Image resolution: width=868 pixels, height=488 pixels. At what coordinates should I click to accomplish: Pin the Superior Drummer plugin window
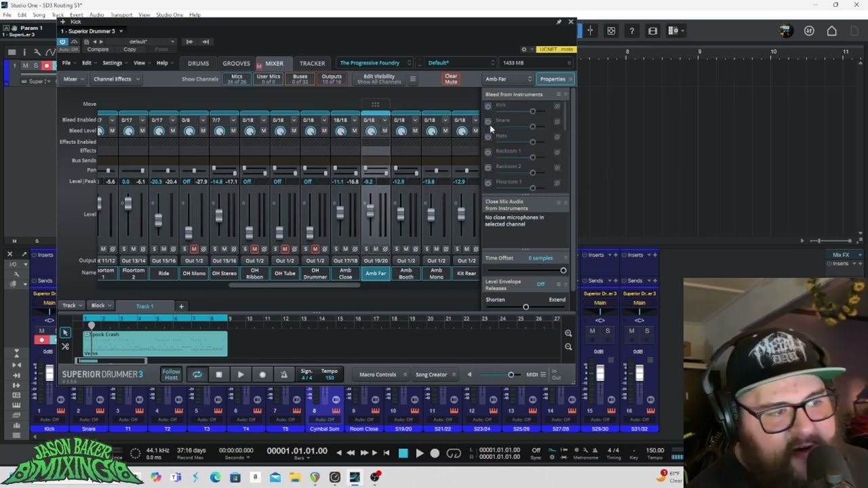pyautogui.click(x=559, y=22)
